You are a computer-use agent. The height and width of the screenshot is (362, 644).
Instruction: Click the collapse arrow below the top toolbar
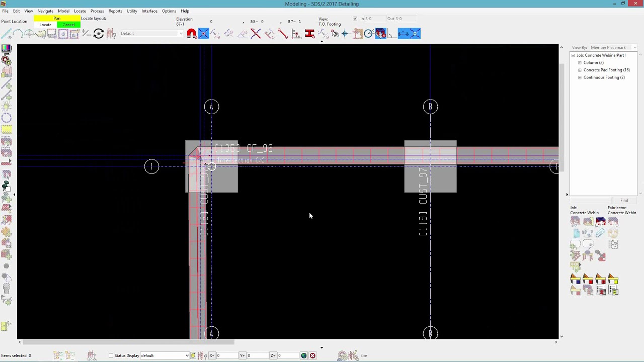[x=321, y=42]
